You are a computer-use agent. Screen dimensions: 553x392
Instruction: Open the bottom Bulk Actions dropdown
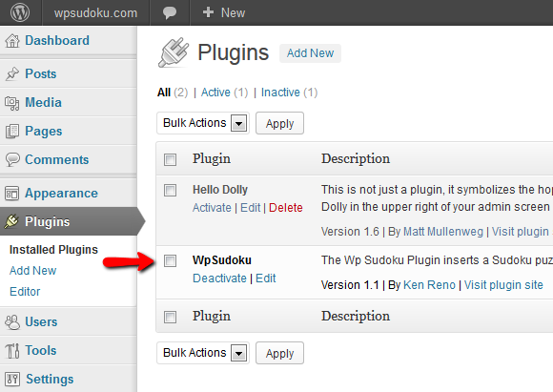click(x=203, y=353)
